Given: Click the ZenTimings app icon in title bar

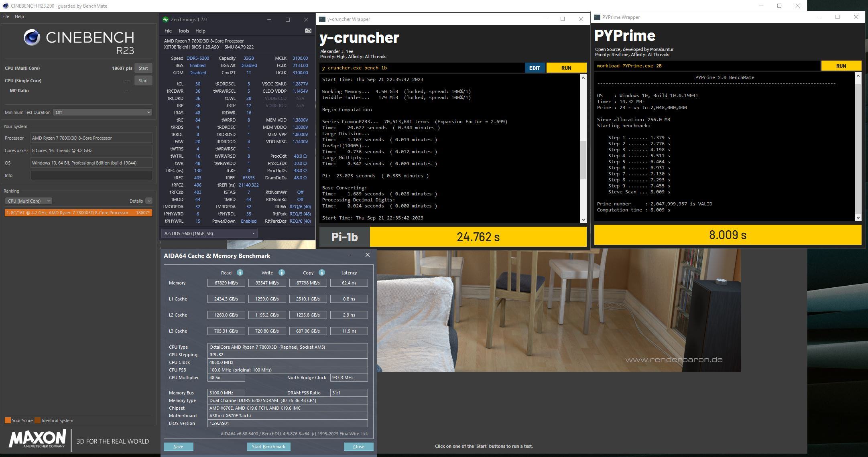Looking at the screenshot, I should click(x=165, y=19).
